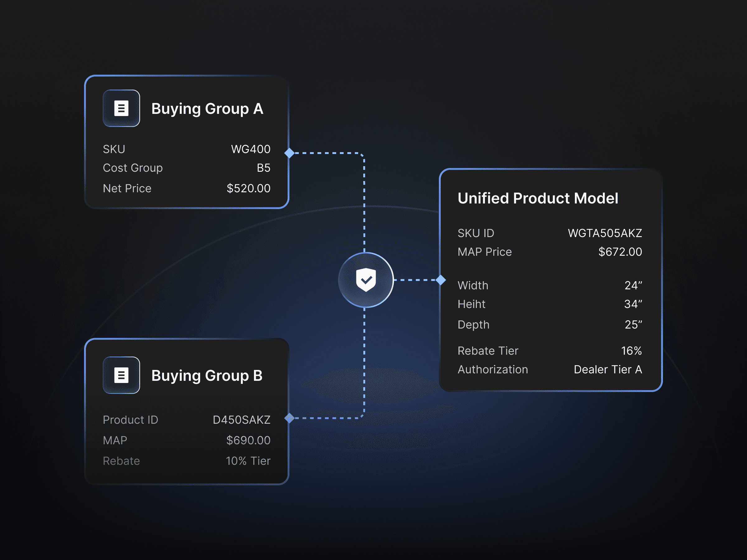Screen dimensions: 747x560
Task: Click the Net Price $520.00 value
Action: point(248,188)
